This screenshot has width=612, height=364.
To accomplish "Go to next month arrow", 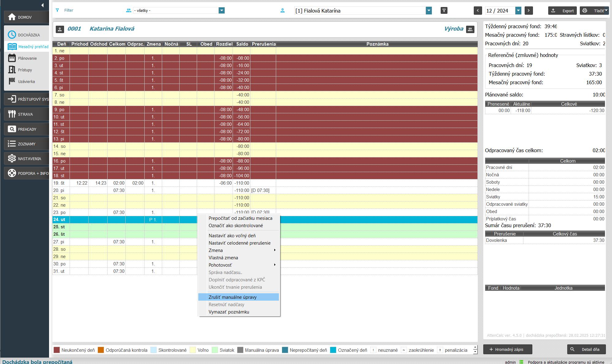I will pos(529,11).
